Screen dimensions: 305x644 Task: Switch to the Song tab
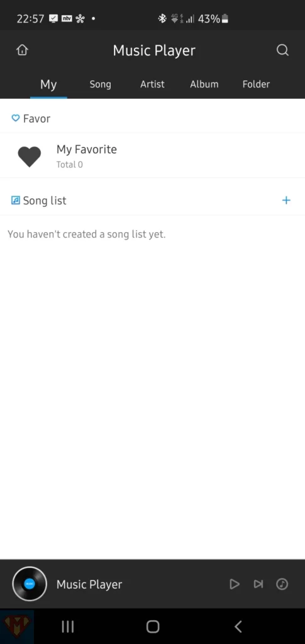click(x=100, y=84)
